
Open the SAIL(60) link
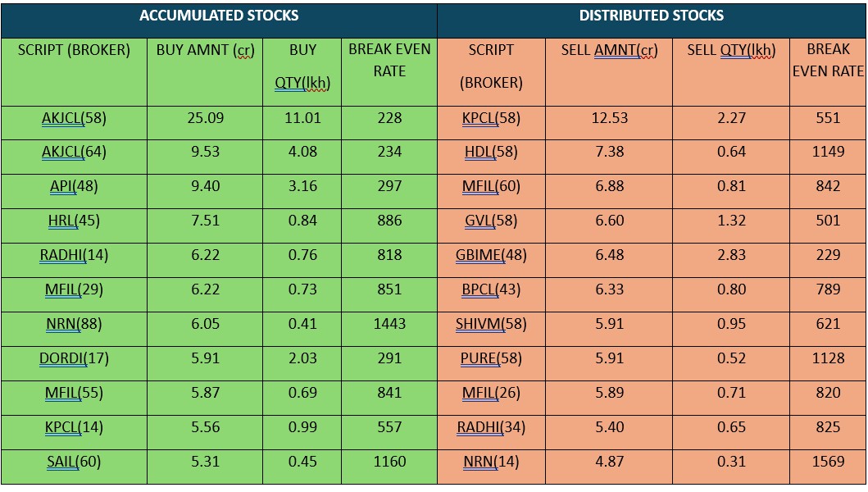pyautogui.click(x=74, y=462)
